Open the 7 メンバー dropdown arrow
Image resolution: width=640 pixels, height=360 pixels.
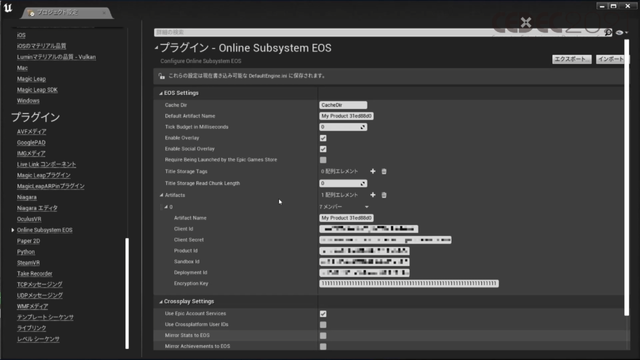(367, 207)
